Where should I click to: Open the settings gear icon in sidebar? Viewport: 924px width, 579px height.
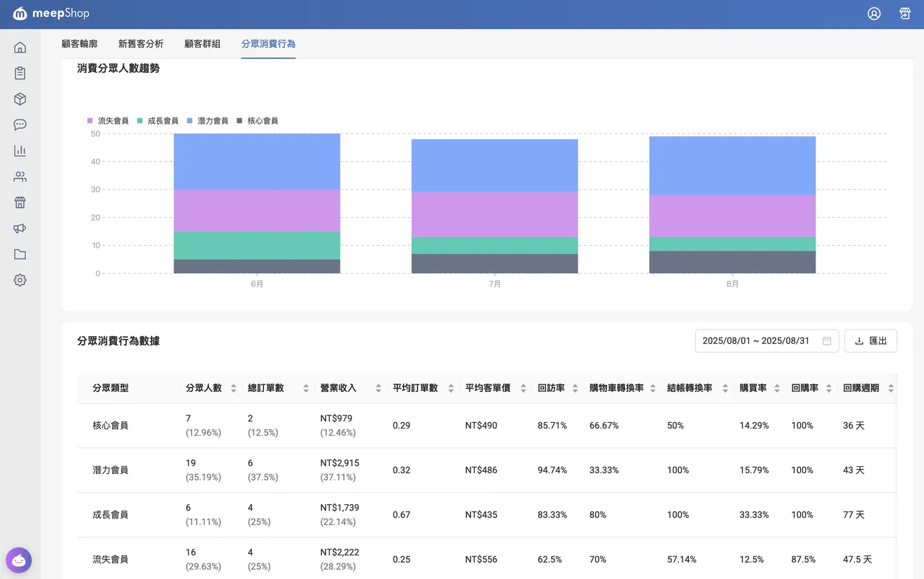(x=20, y=280)
